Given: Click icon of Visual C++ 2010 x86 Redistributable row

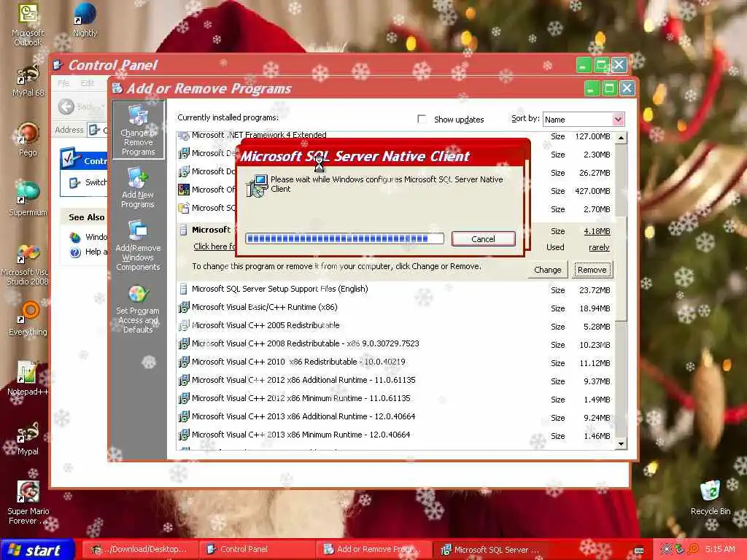Looking at the screenshot, I should coord(183,362).
